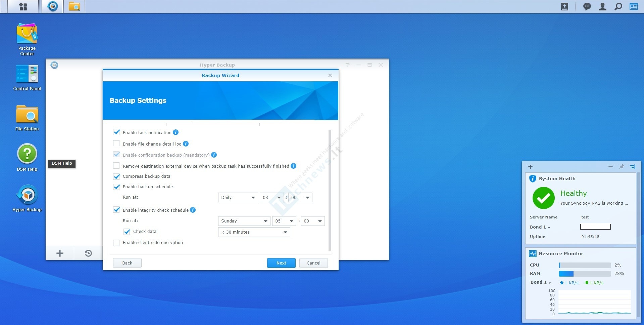Show info for Enable task notification
644x325 pixels.
[176, 132]
